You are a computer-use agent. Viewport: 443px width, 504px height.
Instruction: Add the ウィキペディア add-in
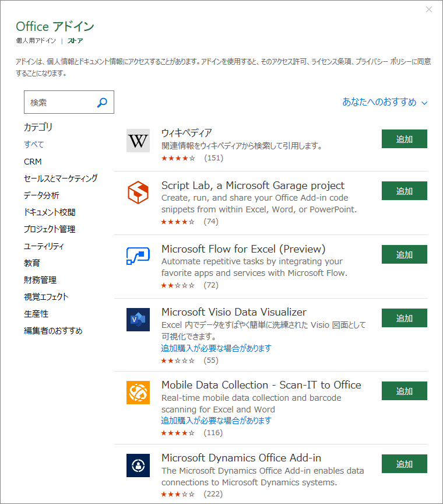tap(404, 139)
